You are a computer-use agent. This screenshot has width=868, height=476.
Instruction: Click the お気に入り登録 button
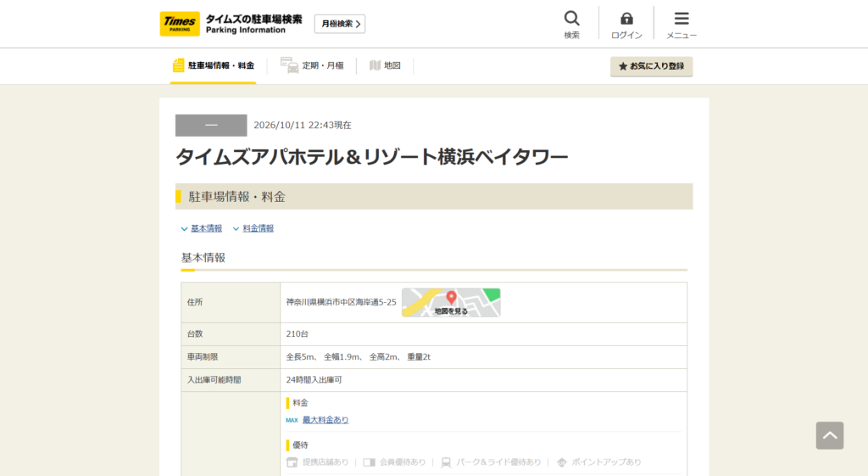pyautogui.click(x=652, y=66)
